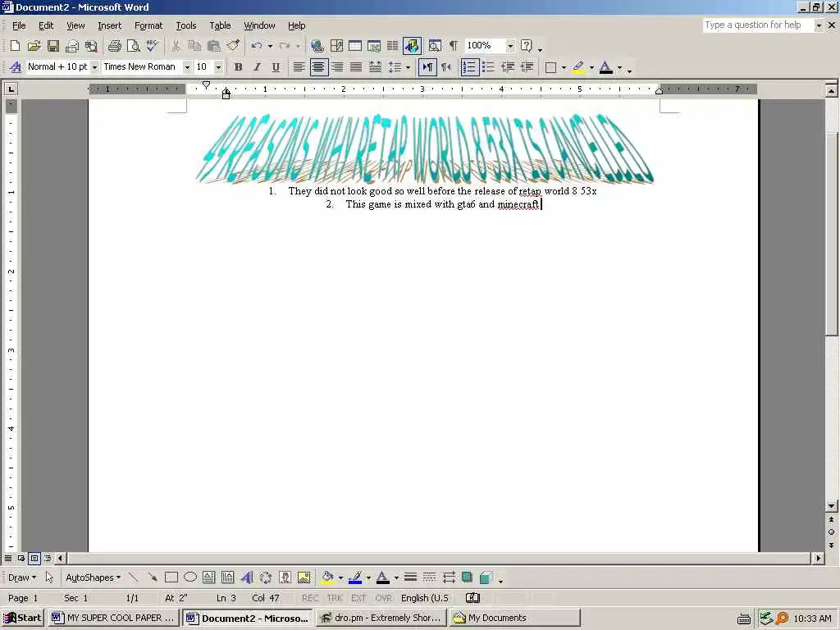Open the Insert menu
This screenshot has height=630, width=840.
tap(109, 25)
